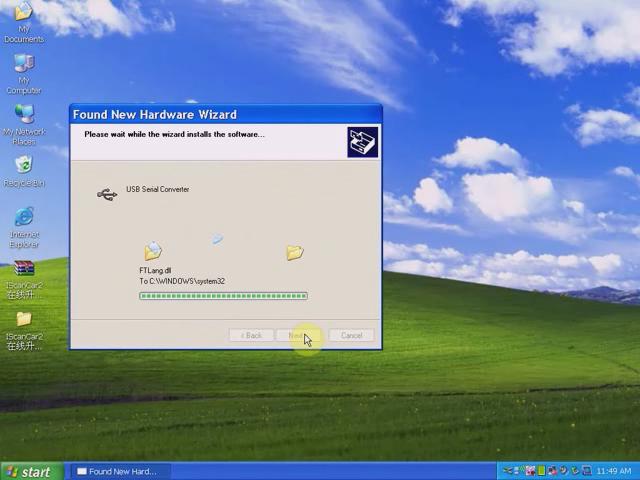The width and height of the screenshot is (640, 480).
Task: Click the 'USB Serial Converter' device name
Action: tap(158, 189)
